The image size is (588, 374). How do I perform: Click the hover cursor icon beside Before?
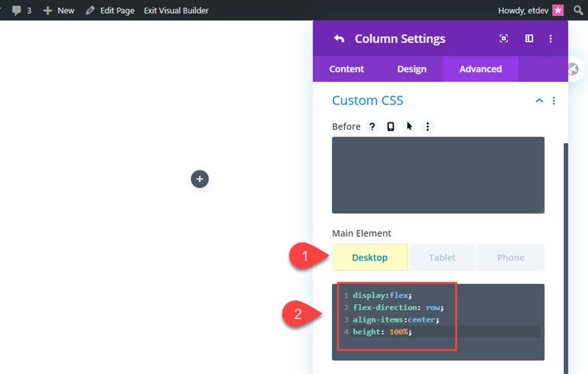(x=410, y=126)
